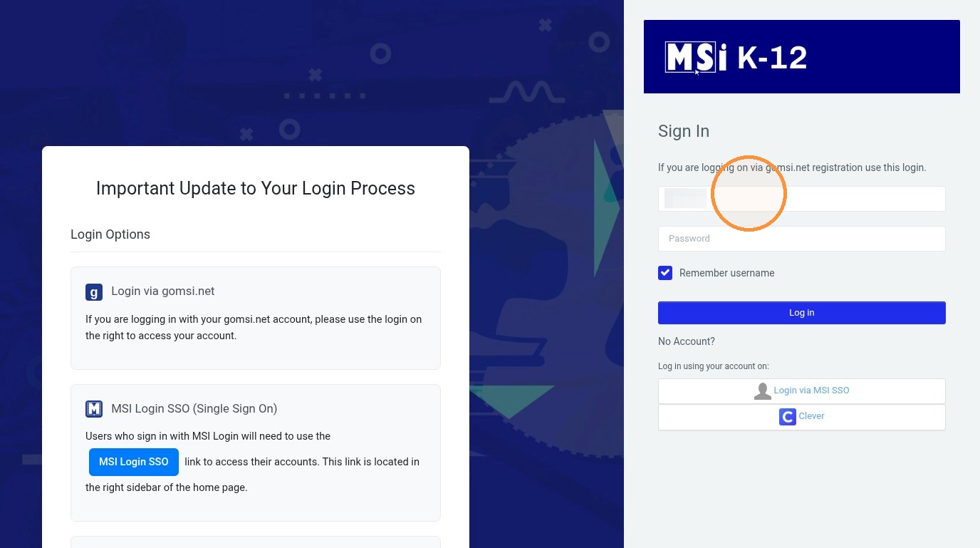Open the No Account? link
This screenshot has width=980, height=548.
pos(687,341)
